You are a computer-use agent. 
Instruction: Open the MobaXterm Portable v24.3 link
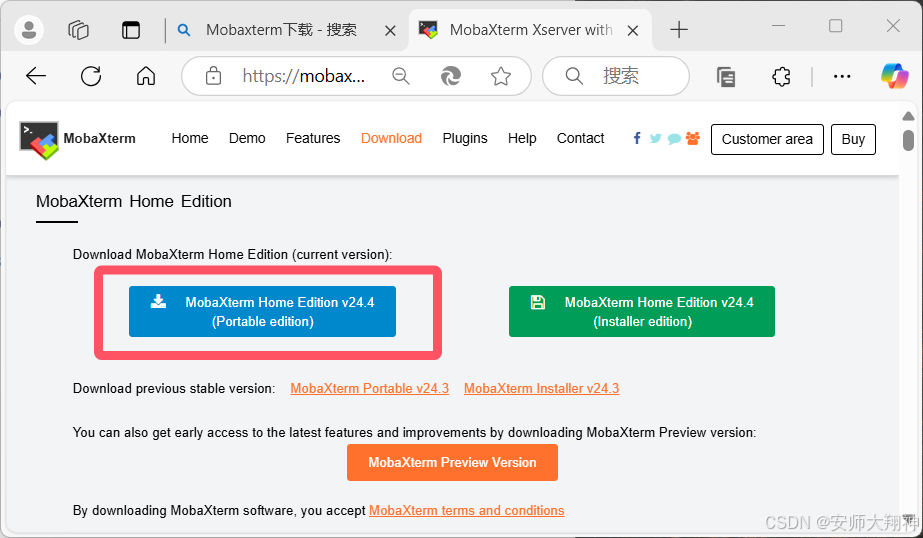pos(370,388)
